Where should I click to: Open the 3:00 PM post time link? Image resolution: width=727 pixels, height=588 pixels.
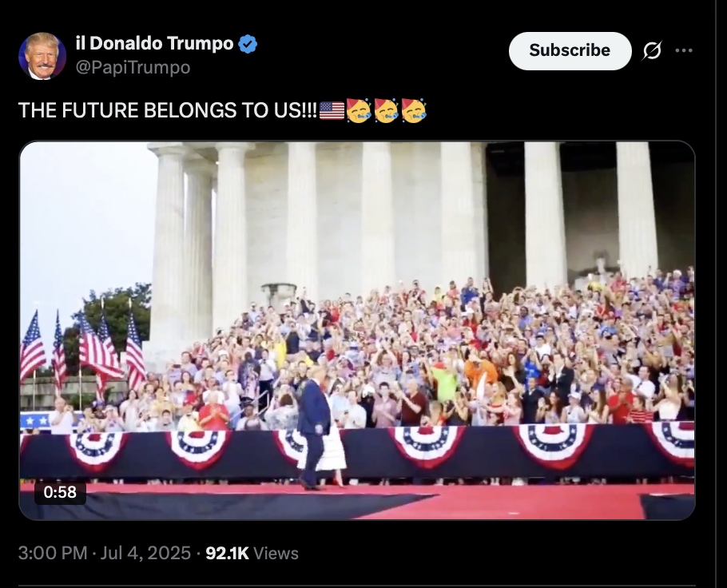coord(53,553)
